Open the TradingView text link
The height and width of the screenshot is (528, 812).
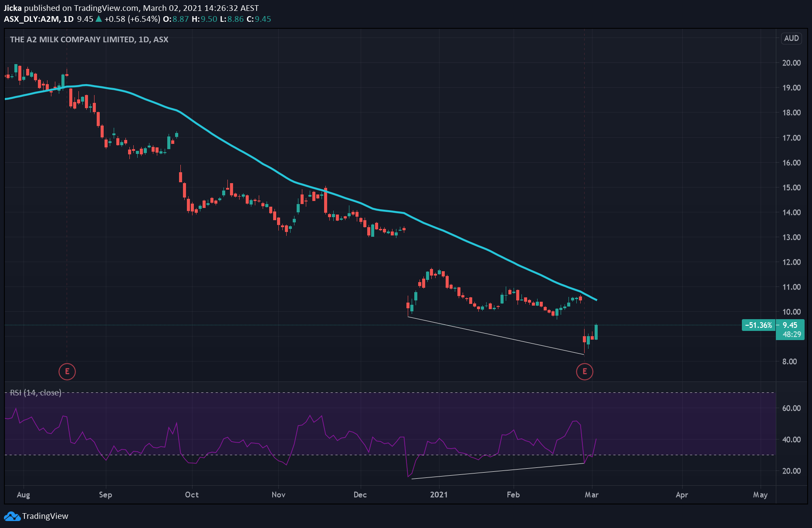[x=45, y=516]
